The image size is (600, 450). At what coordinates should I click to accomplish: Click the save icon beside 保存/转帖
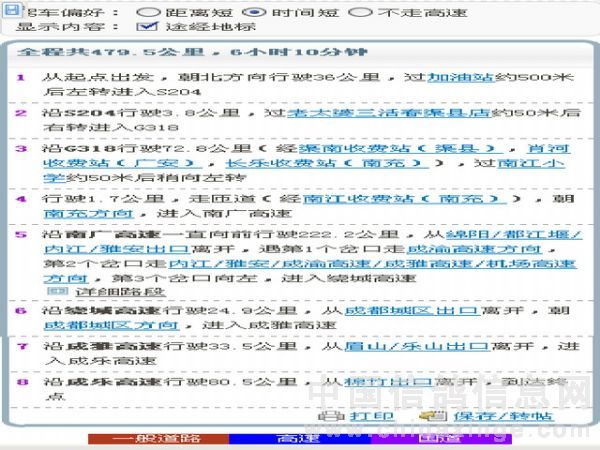pos(432,416)
